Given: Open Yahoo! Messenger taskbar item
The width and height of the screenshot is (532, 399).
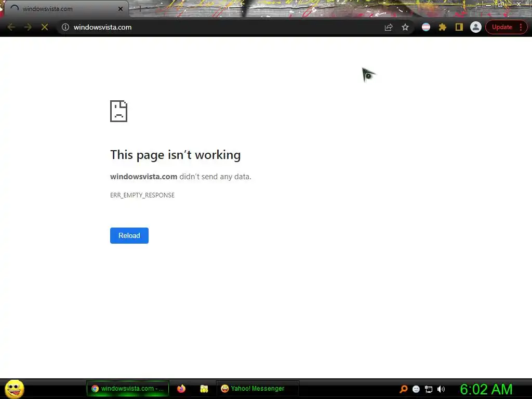Looking at the screenshot, I should pyautogui.click(x=258, y=389).
